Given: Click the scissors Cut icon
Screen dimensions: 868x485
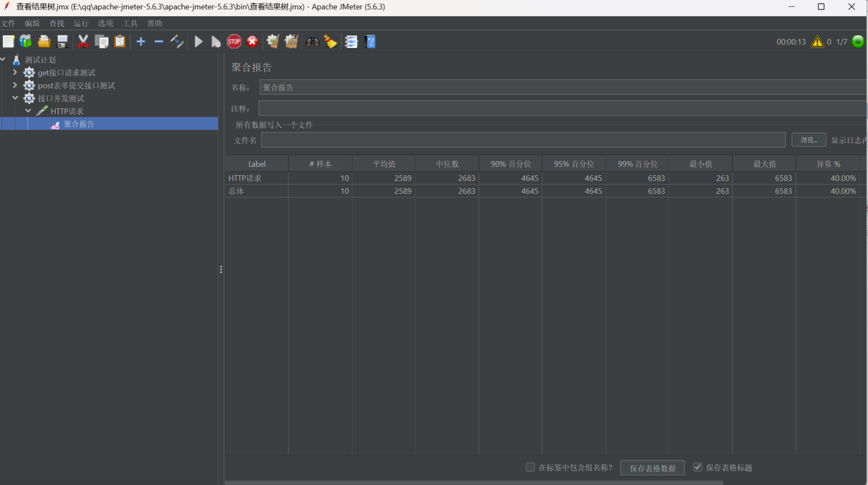Looking at the screenshot, I should pos(83,42).
